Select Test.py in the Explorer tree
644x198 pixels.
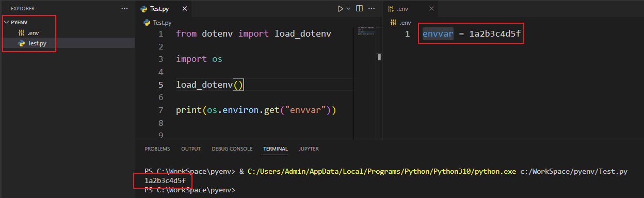pyautogui.click(x=37, y=43)
